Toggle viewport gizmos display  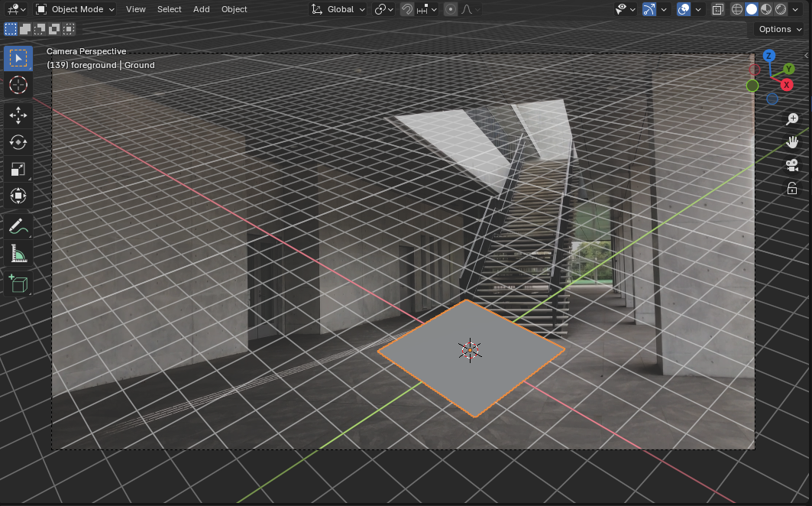(649, 9)
